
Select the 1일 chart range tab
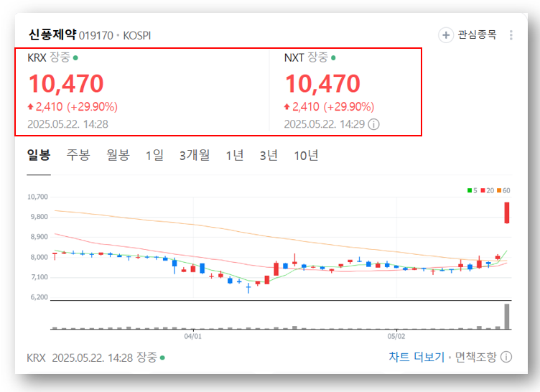154,155
